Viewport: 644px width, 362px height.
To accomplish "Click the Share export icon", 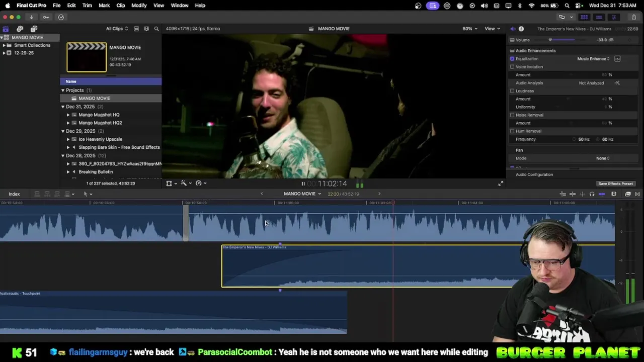I will tap(634, 17).
